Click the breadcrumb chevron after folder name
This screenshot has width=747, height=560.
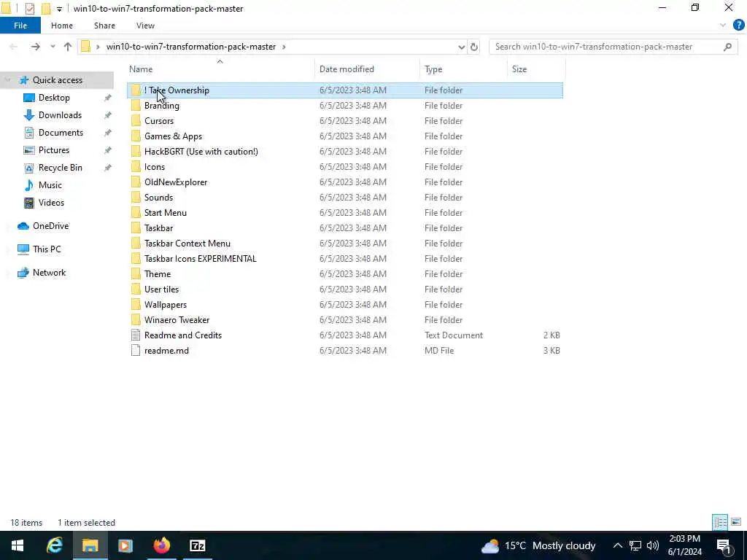point(284,47)
